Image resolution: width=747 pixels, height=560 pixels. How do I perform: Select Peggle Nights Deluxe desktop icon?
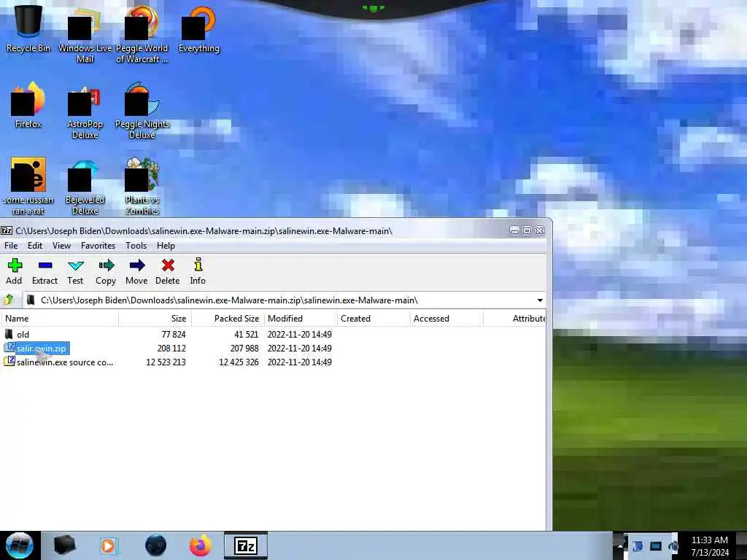click(x=142, y=111)
